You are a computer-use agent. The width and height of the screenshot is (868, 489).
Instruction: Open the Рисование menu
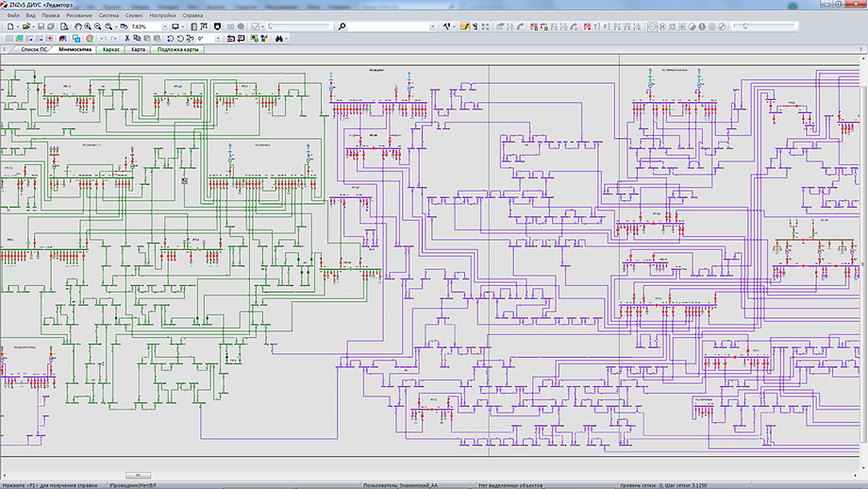tap(79, 16)
